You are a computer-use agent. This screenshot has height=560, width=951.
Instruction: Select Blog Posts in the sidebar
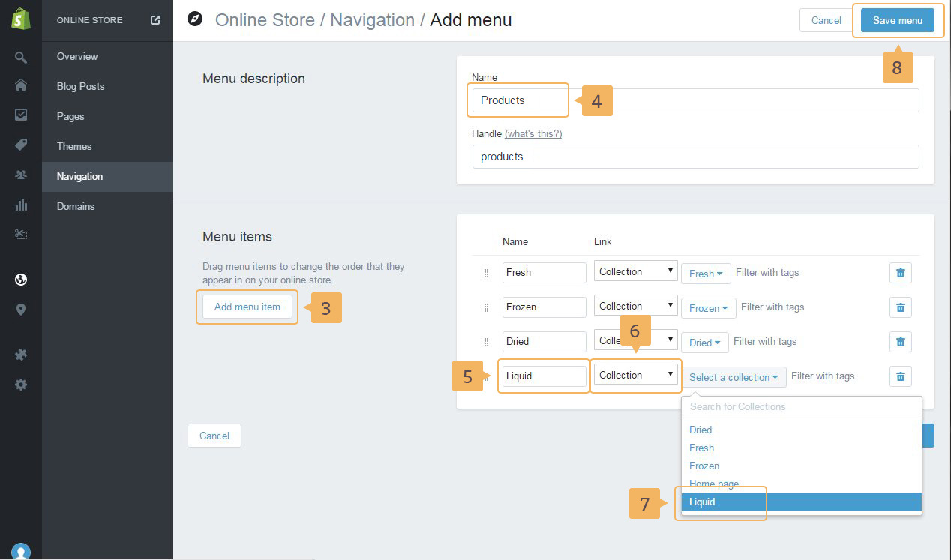pyautogui.click(x=80, y=86)
